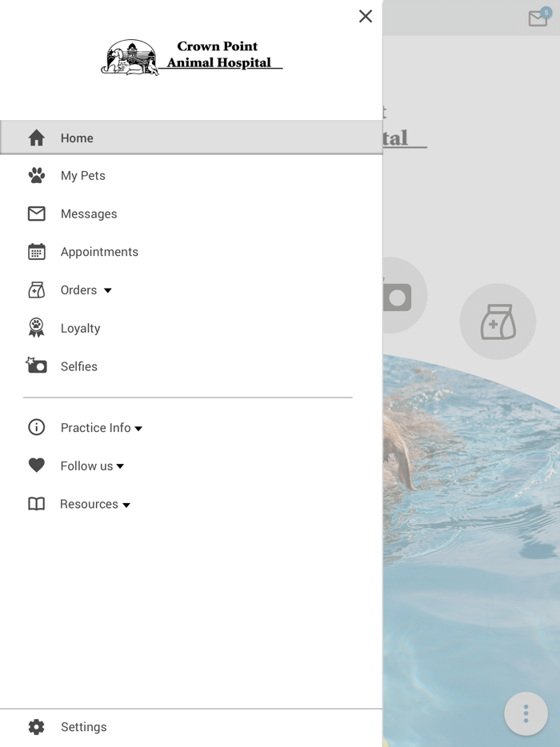Close the navigation drawer with the X
Image resolution: width=560 pixels, height=747 pixels.
click(366, 16)
